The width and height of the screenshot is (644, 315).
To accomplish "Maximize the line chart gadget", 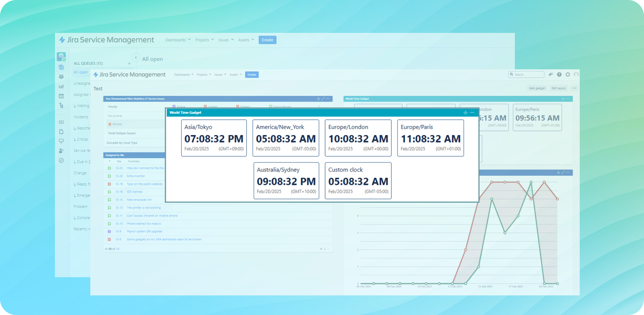I will pos(563,173).
